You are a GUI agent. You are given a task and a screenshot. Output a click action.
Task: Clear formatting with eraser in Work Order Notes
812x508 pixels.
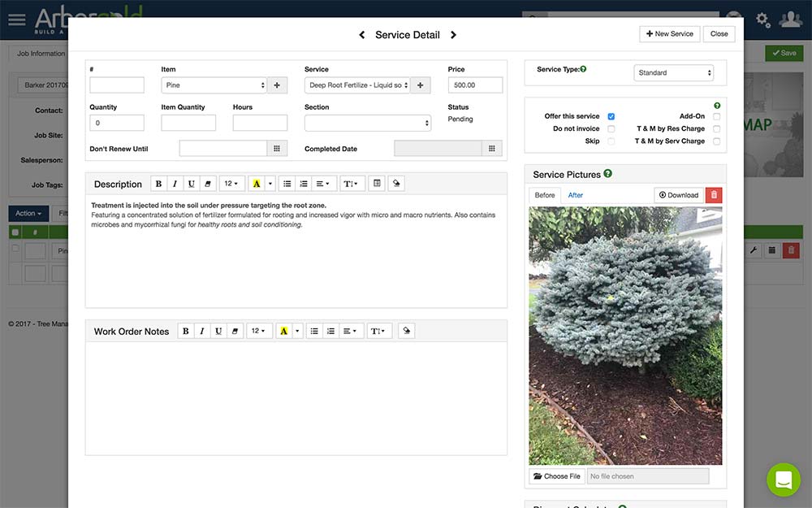[x=235, y=331]
